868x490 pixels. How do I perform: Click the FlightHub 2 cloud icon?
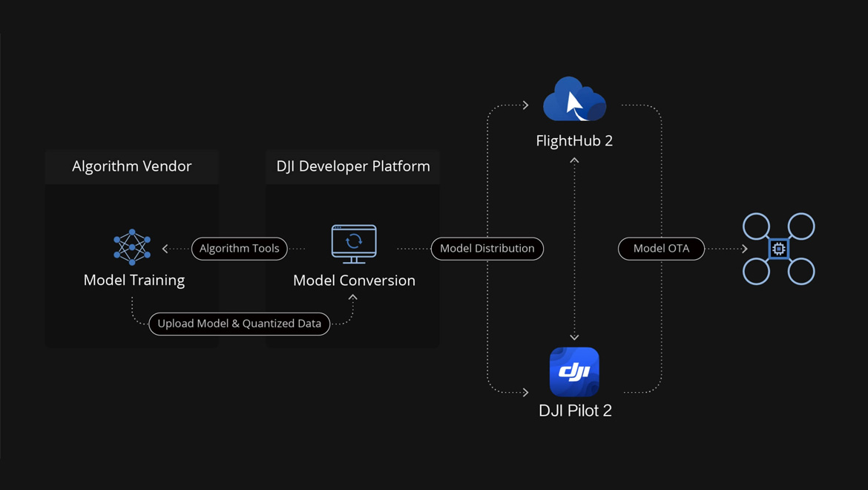click(575, 99)
